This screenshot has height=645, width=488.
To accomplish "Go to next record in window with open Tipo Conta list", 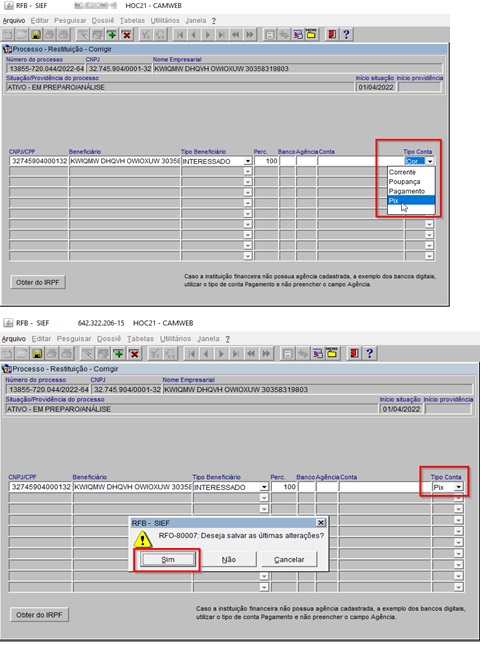I will (208, 35).
